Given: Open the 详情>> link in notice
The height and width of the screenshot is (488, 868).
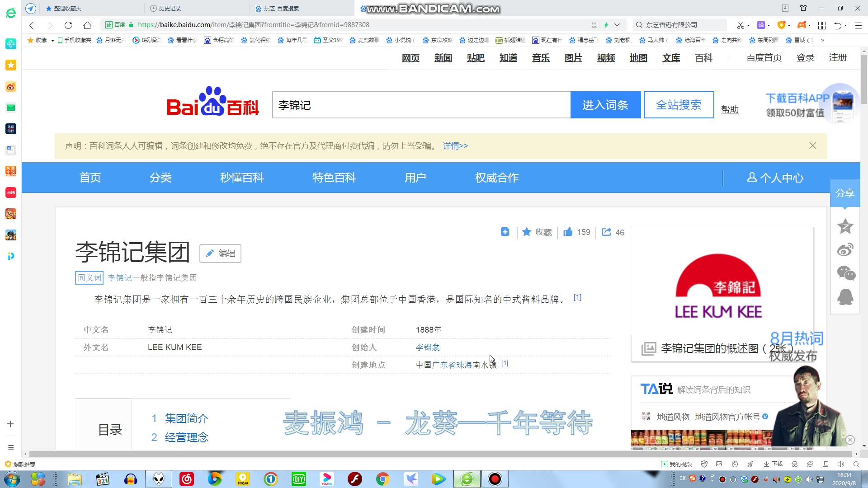Looking at the screenshot, I should pyautogui.click(x=455, y=145).
